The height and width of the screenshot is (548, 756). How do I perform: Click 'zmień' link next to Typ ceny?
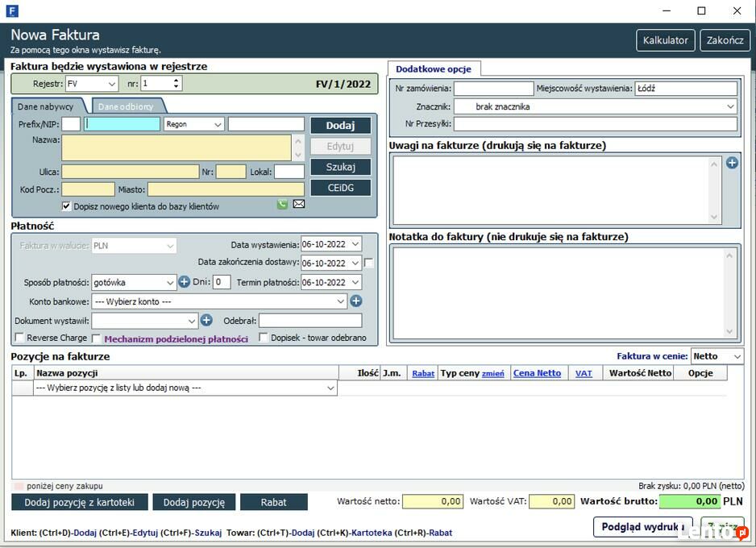coord(492,374)
